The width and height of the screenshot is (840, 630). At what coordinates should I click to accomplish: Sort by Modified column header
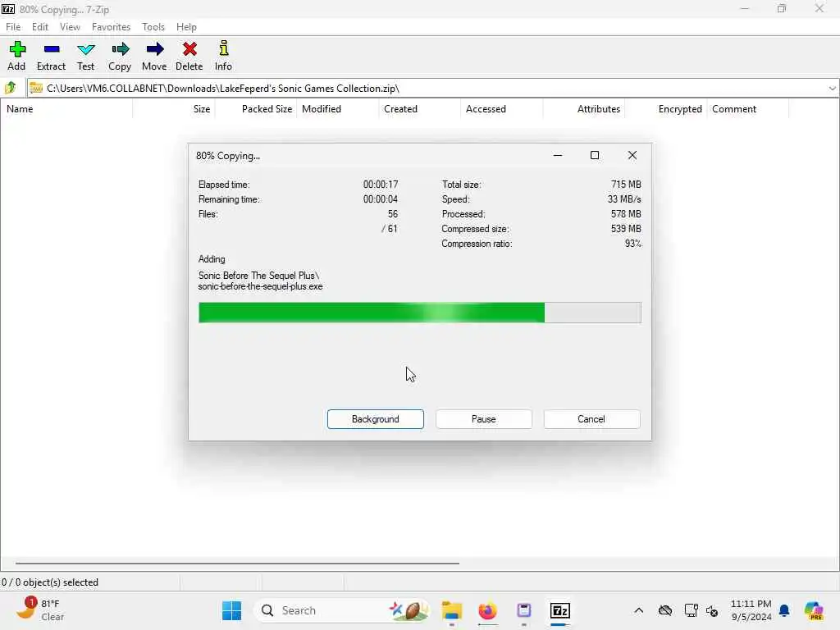(338, 109)
